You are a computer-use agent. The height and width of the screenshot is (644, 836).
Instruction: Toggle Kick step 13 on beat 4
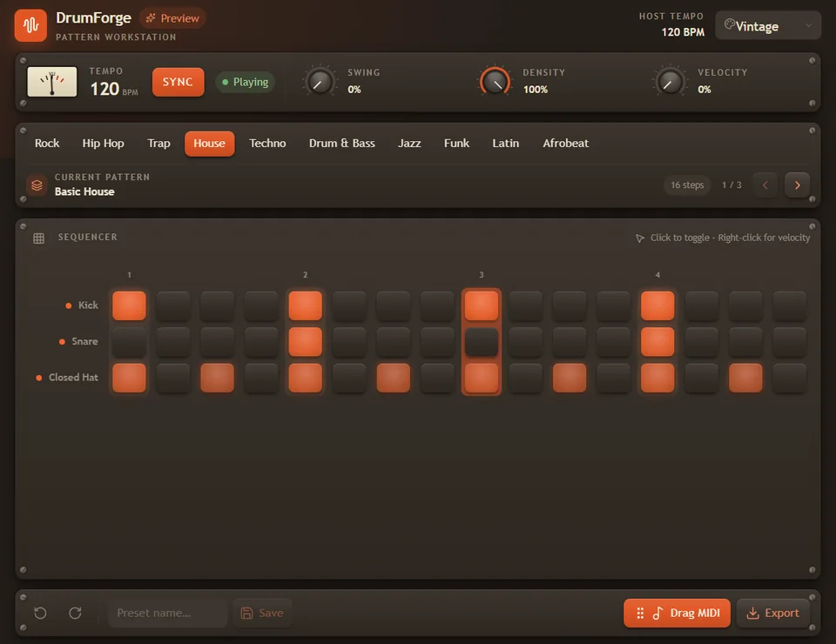(x=657, y=305)
